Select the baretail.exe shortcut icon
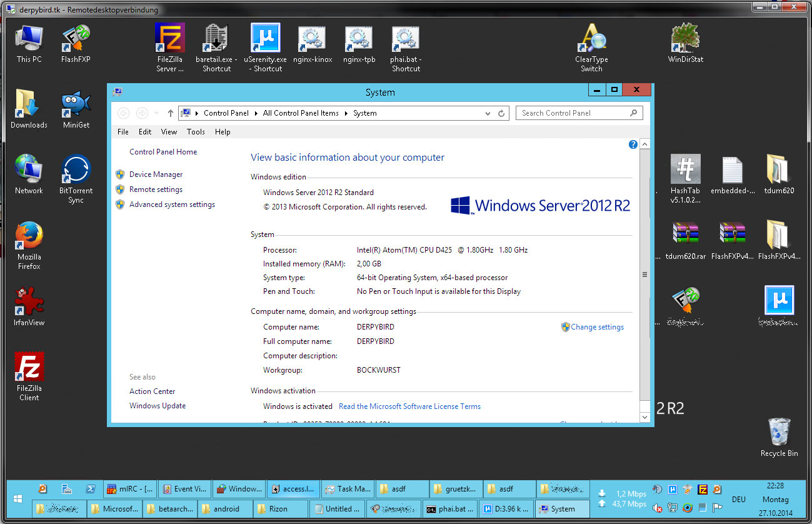812x524 pixels. point(217,48)
